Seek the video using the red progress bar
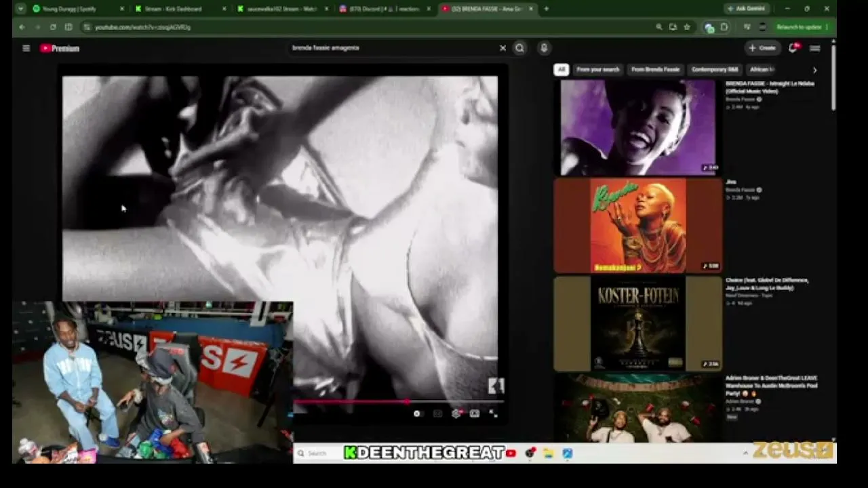Screen dimensions: 868x488 tap(398, 402)
